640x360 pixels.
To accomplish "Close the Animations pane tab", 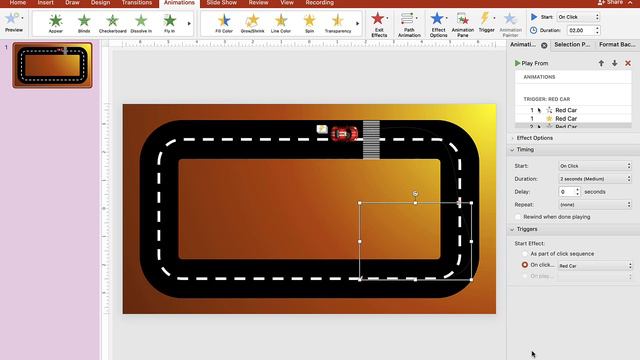I will click(544, 45).
